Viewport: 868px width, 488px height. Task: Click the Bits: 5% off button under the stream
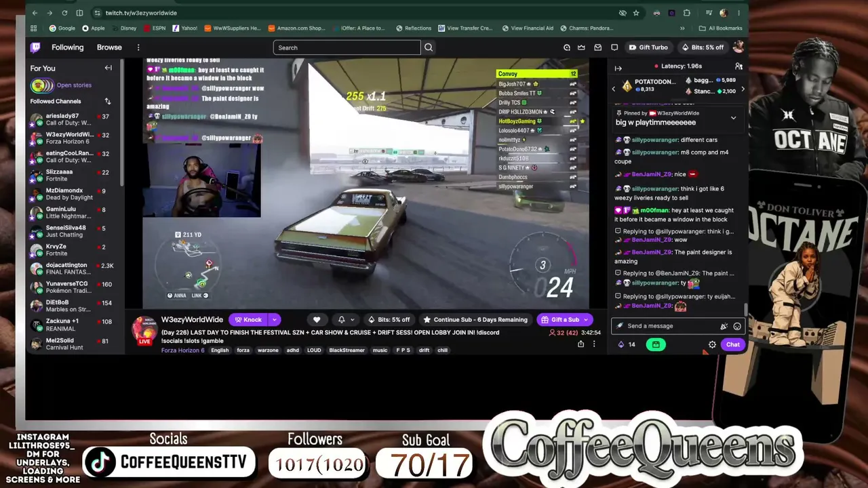point(389,320)
